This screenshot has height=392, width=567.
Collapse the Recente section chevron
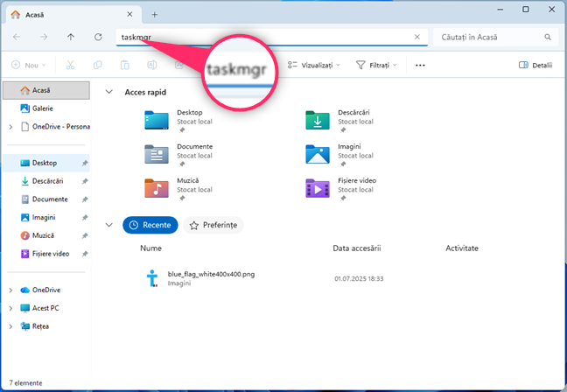click(x=108, y=225)
